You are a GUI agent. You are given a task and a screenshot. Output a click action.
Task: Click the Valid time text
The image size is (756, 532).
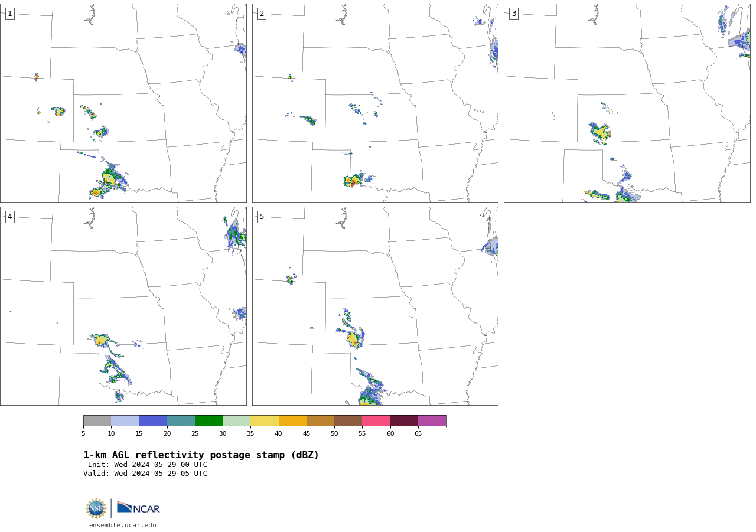click(x=145, y=474)
